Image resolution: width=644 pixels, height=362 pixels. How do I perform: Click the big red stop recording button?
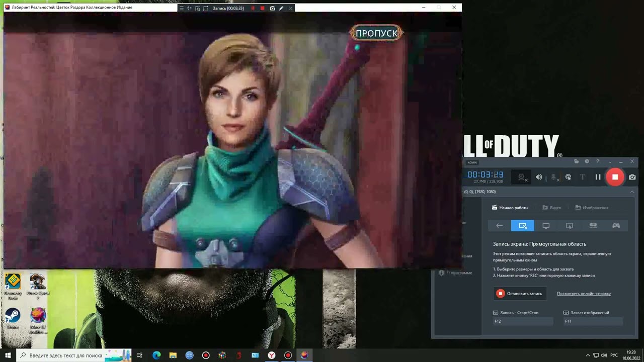615,177
